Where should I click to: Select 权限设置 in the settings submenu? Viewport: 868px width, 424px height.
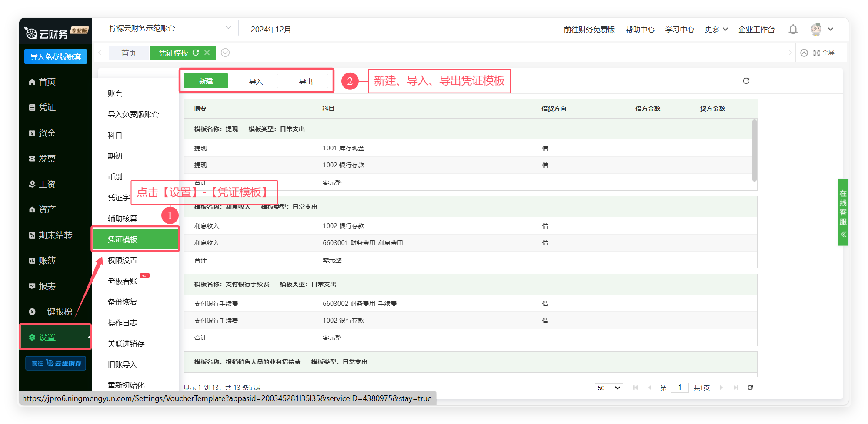point(123,260)
